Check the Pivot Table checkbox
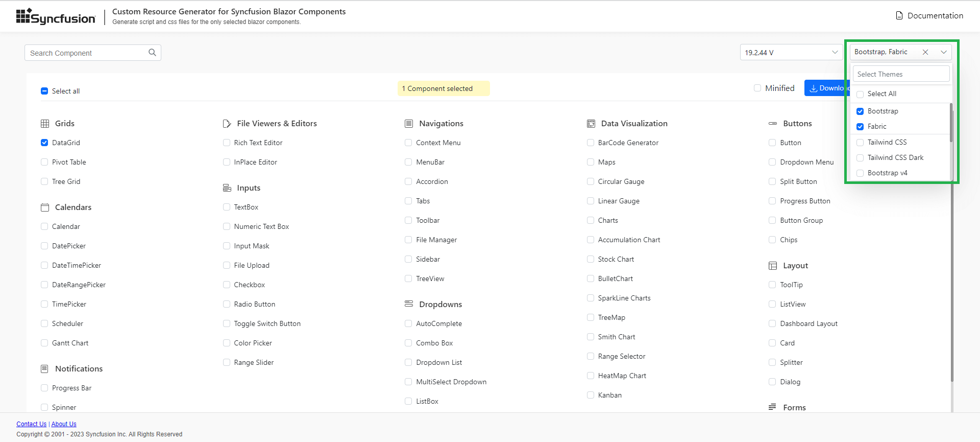The height and width of the screenshot is (442, 980). pos(44,162)
